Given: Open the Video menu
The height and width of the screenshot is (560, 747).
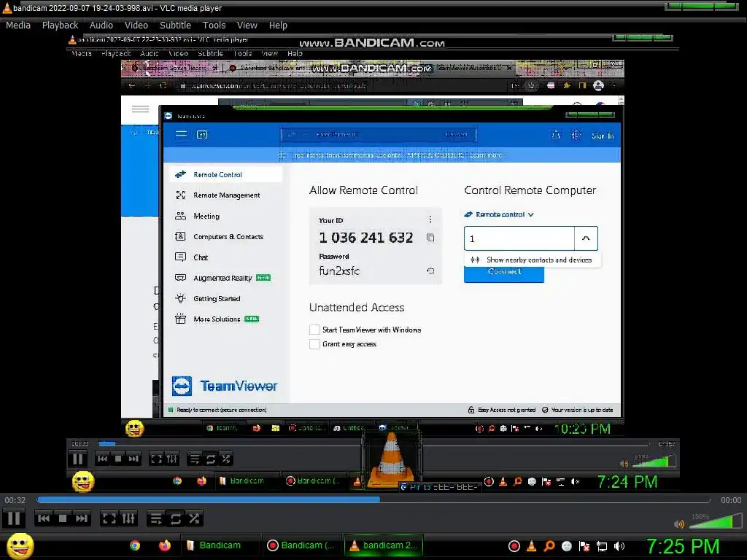Looking at the screenshot, I should pos(136,26).
